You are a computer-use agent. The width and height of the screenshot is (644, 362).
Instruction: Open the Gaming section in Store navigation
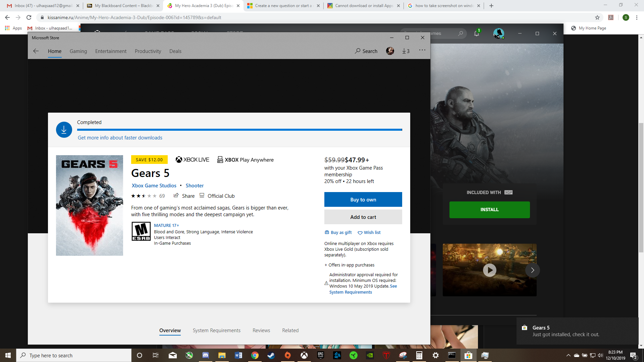coord(78,51)
